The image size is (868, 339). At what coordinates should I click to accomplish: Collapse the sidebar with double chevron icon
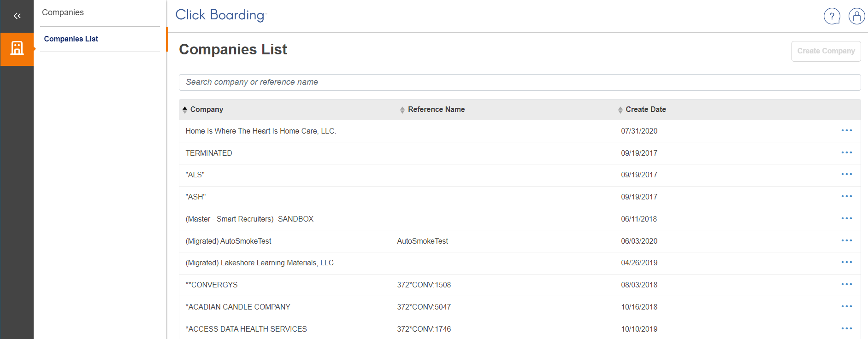point(17,16)
